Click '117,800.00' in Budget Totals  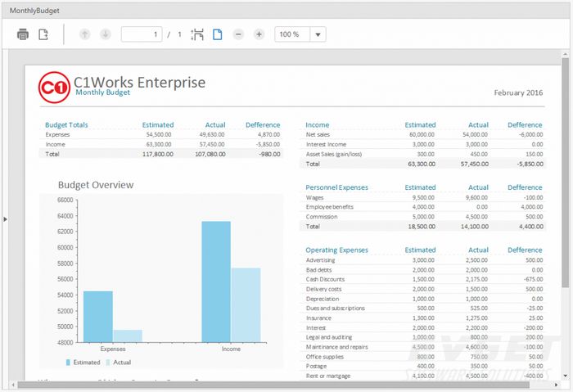157,154
